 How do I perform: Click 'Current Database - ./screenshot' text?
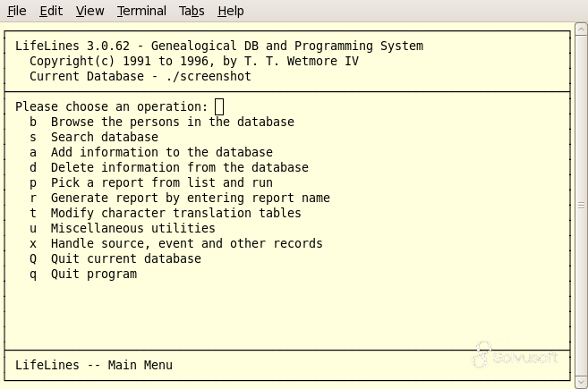point(141,76)
